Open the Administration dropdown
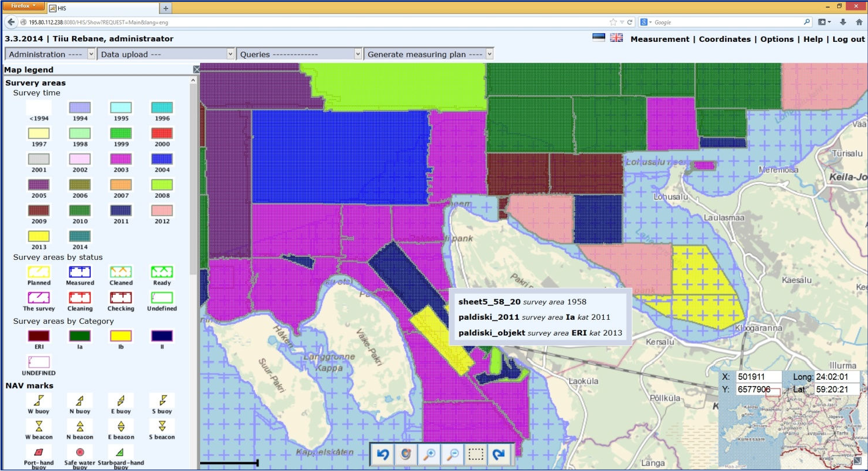This screenshot has width=868, height=471. click(50, 54)
